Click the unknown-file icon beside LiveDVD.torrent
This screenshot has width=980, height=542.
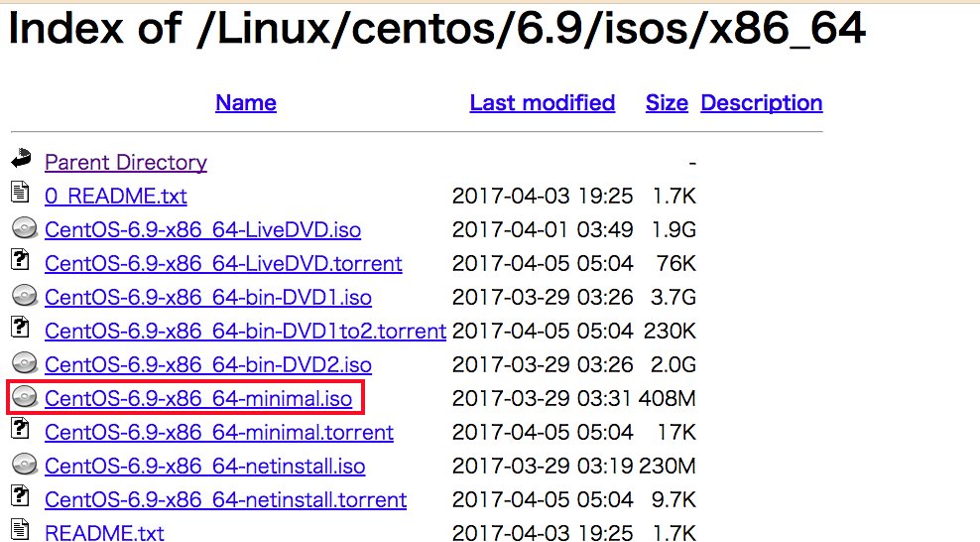tap(21, 259)
